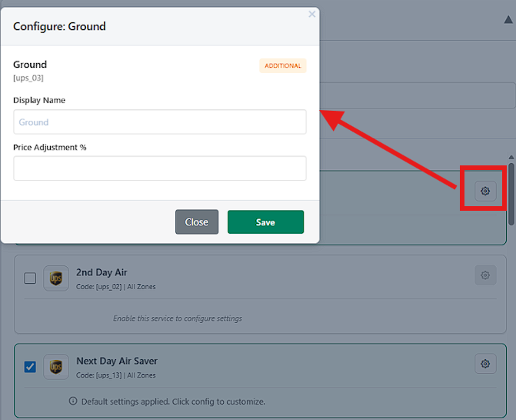Screen dimensions: 516x420
Task: Open Next Day Air Saver config gear
Action: [x=485, y=363]
